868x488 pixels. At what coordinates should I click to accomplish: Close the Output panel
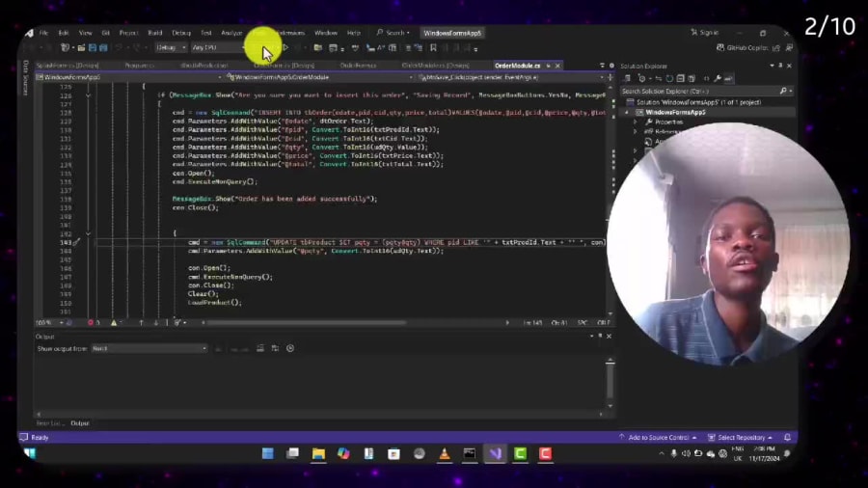tap(609, 336)
